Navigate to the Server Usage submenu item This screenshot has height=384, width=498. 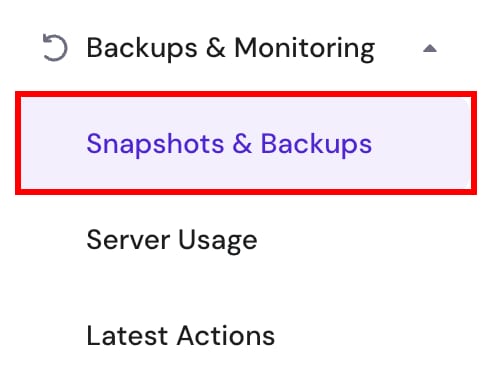click(x=172, y=240)
